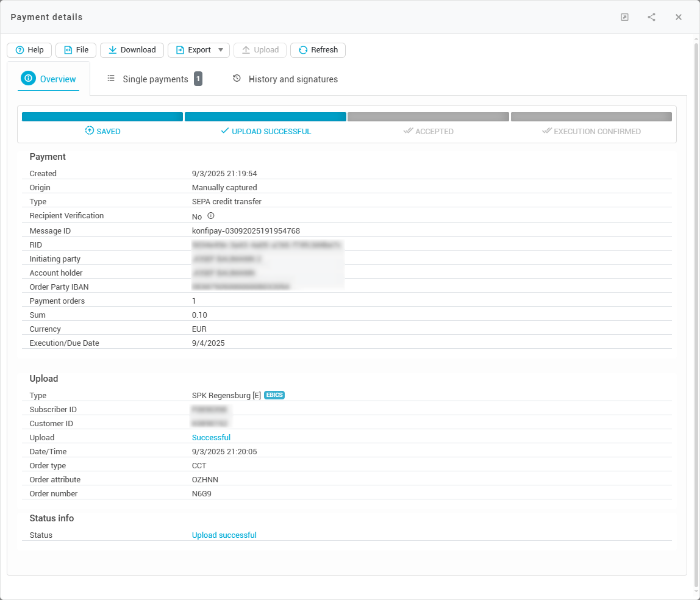Click the EBICS badge next to SPK Regensburg
Screen dimensions: 700x600
(x=274, y=395)
